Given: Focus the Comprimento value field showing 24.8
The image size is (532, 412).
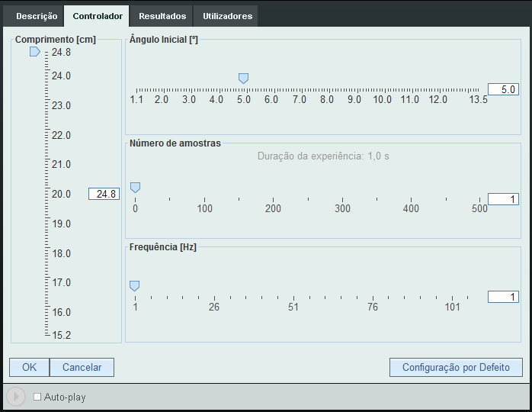Looking at the screenshot, I should [x=104, y=194].
